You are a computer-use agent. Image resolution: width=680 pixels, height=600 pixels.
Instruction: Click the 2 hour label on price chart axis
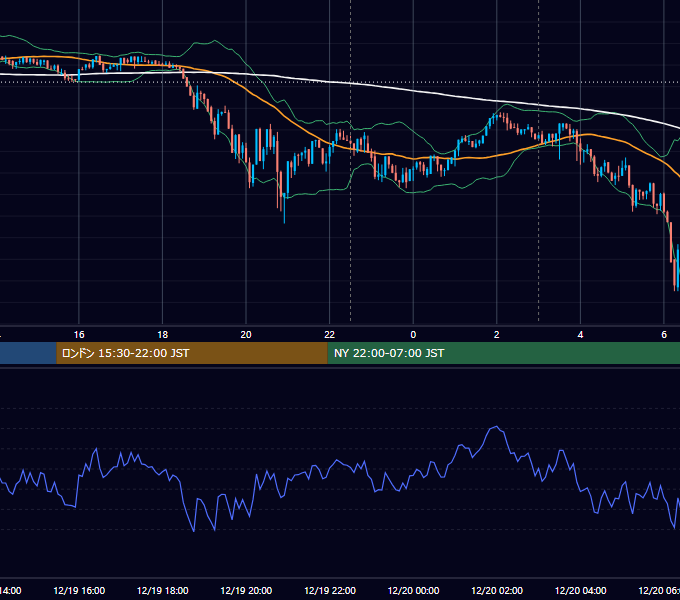[497, 335]
